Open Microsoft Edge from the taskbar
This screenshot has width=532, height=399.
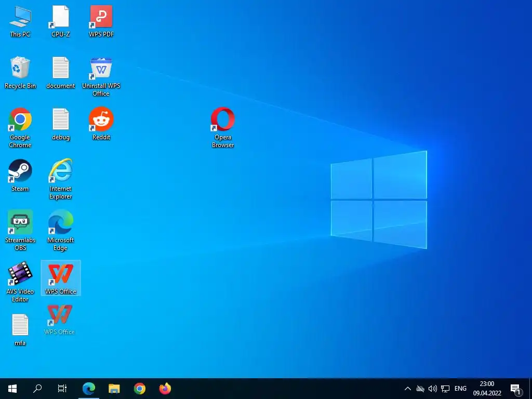coord(89,389)
